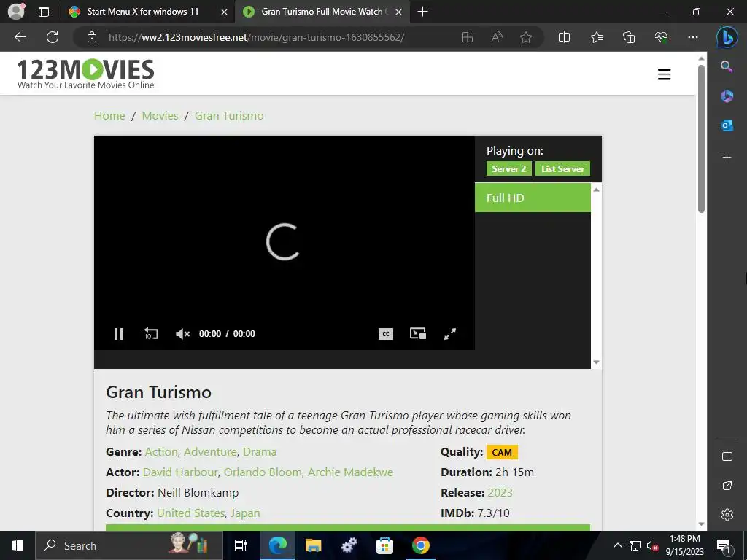
Task: Open Read aloud from address bar
Action: click(497, 37)
